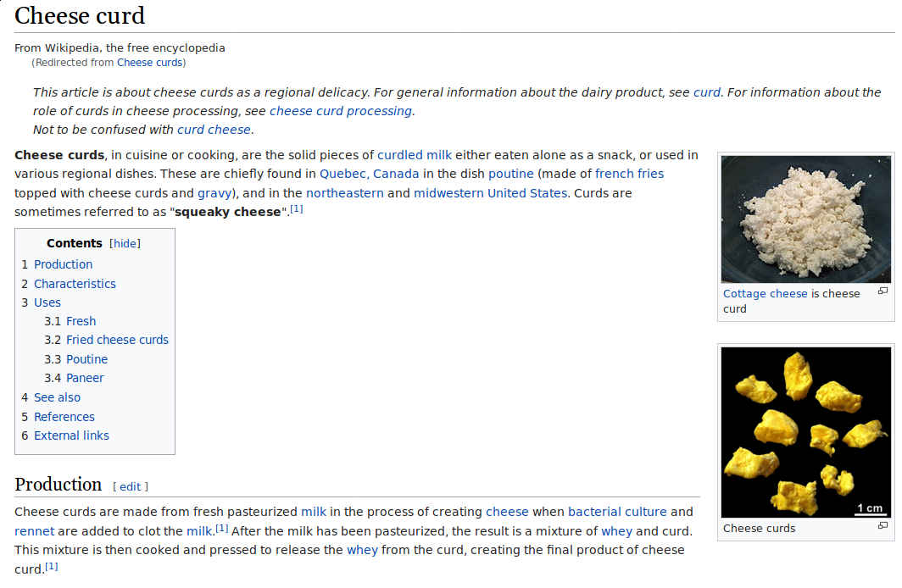The image size is (902, 588).
Task: Jump to 3.1 Fresh in Contents
Action: 81,321
